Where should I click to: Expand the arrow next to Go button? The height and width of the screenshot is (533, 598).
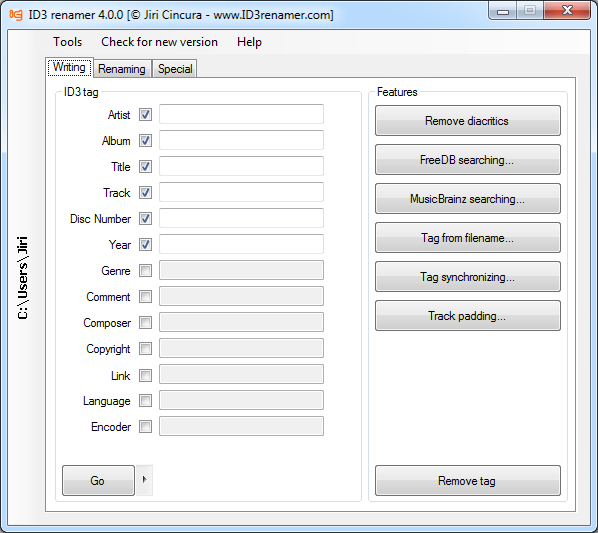[145, 480]
